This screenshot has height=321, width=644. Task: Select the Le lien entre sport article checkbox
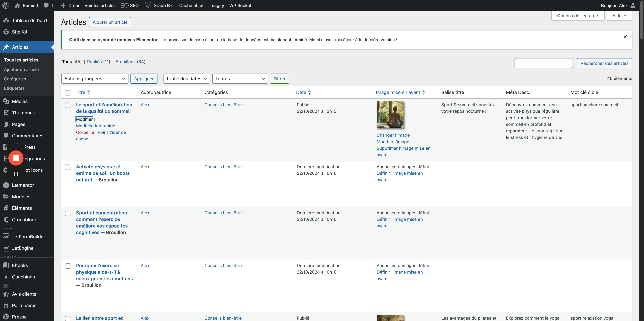[x=68, y=318]
